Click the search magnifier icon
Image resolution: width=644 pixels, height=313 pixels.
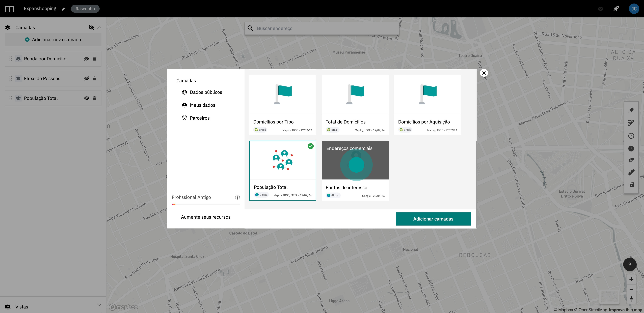250,28
